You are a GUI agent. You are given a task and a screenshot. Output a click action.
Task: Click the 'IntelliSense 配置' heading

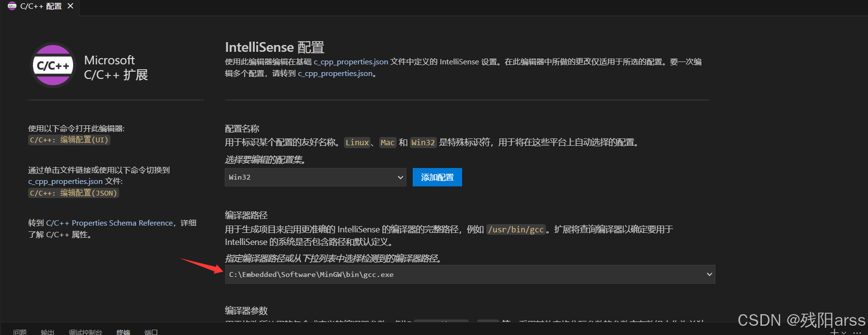pyautogui.click(x=275, y=47)
